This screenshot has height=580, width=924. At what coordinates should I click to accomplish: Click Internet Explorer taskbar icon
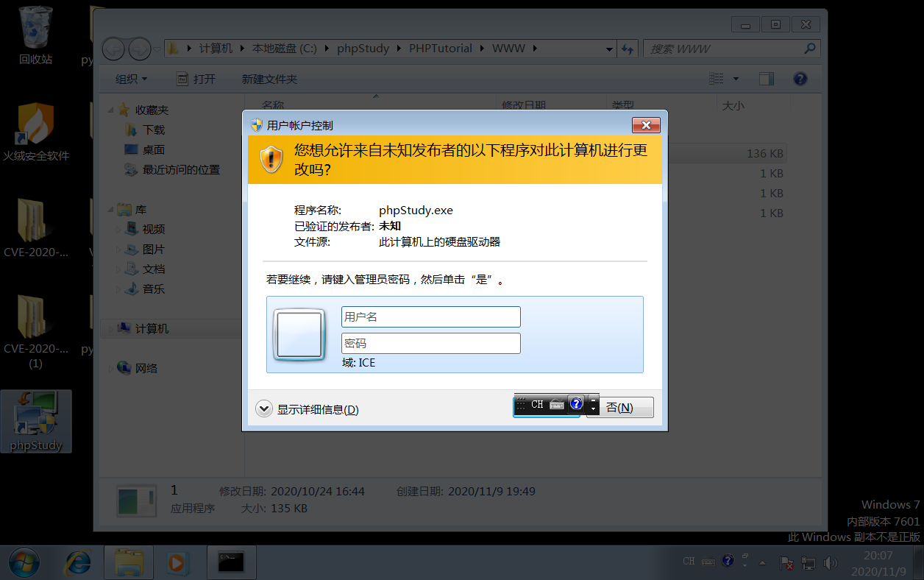tap(78, 563)
